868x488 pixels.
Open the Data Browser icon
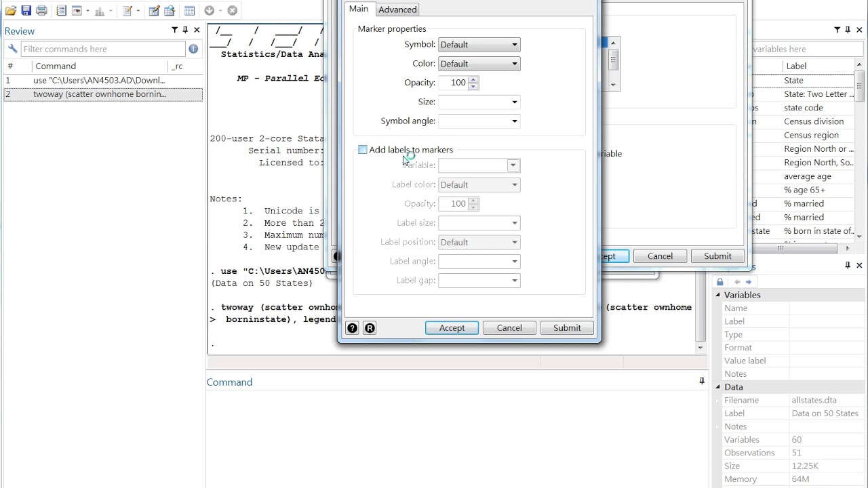click(x=170, y=10)
